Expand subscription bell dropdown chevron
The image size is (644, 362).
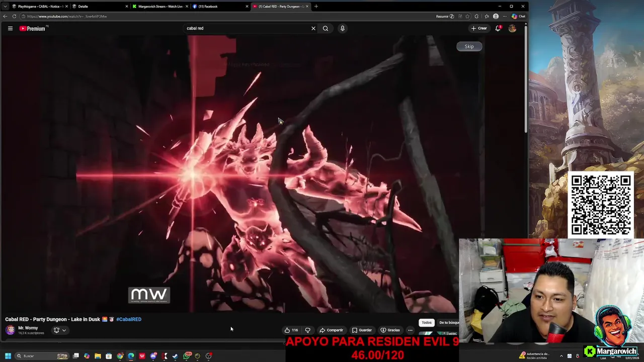coord(64,330)
